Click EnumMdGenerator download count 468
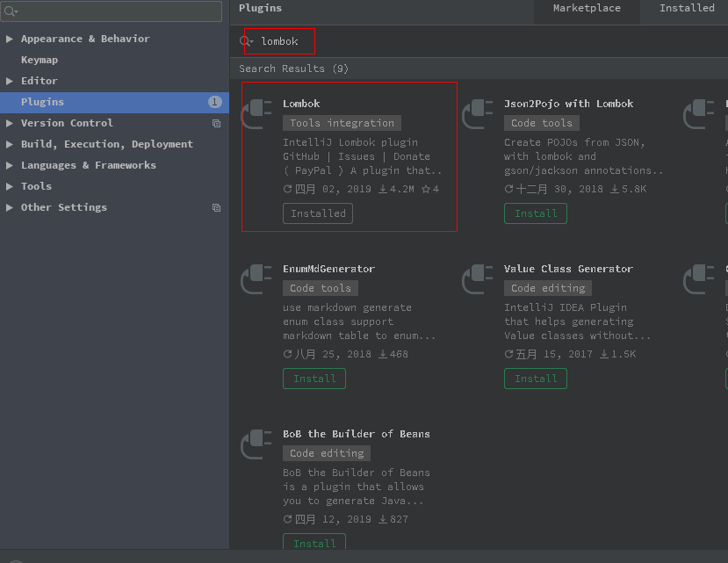Screen dimensions: 728x563 coord(393,355)
